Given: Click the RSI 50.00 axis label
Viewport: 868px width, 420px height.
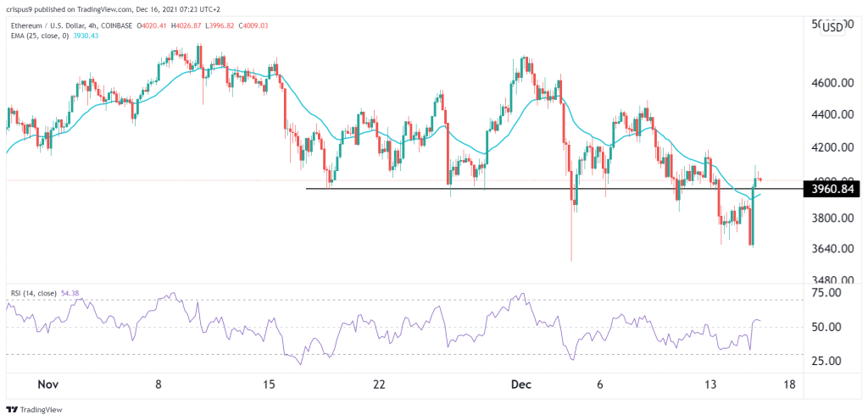Looking at the screenshot, I should tap(826, 327).
